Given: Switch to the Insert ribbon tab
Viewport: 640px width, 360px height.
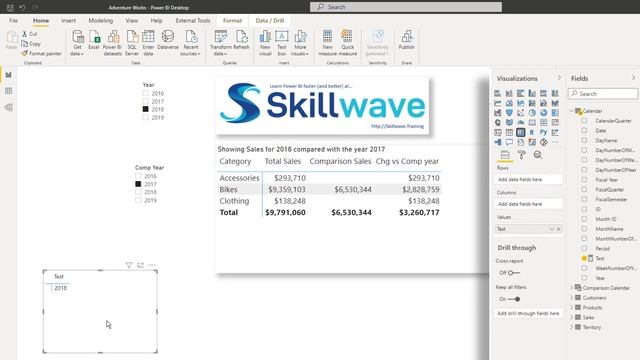Looking at the screenshot, I should (x=68, y=20).
